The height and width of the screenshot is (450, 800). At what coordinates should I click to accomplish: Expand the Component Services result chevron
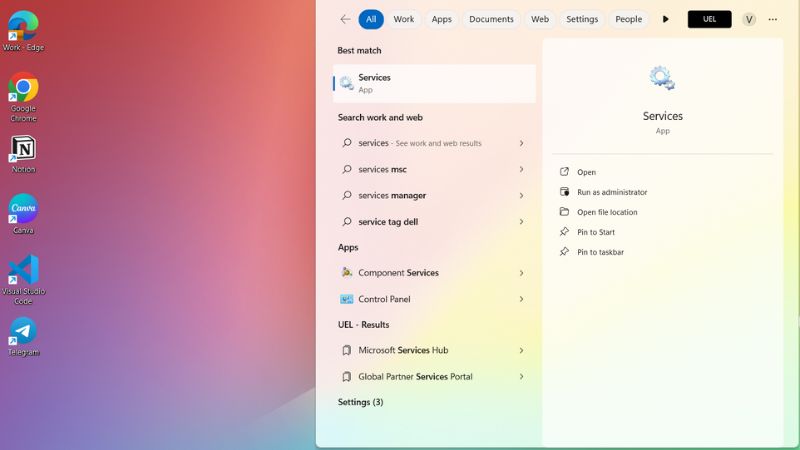click(521, 273)
